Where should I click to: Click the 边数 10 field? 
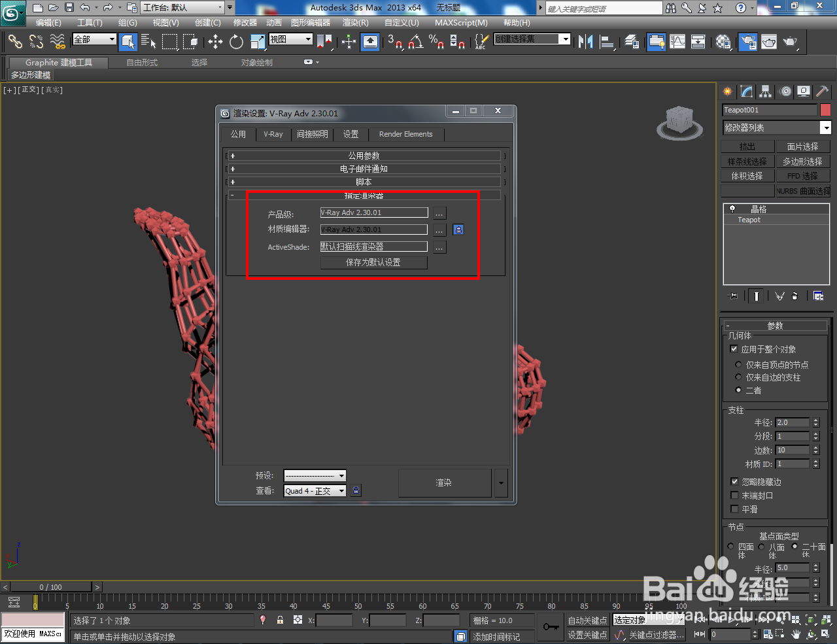click(793, 450)
